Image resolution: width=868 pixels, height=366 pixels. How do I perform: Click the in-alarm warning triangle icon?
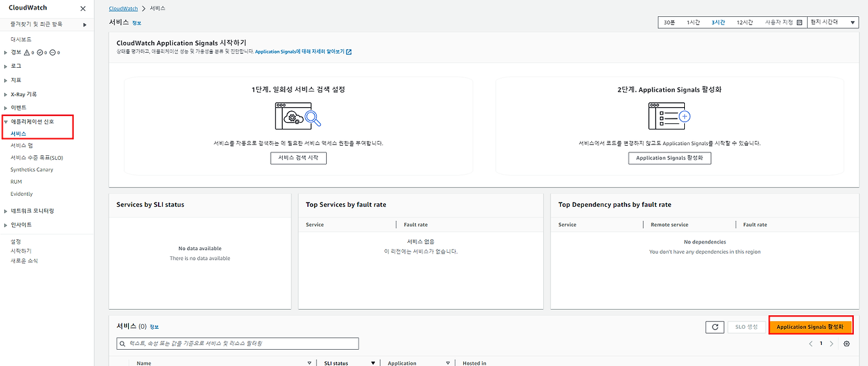[27, 52]
